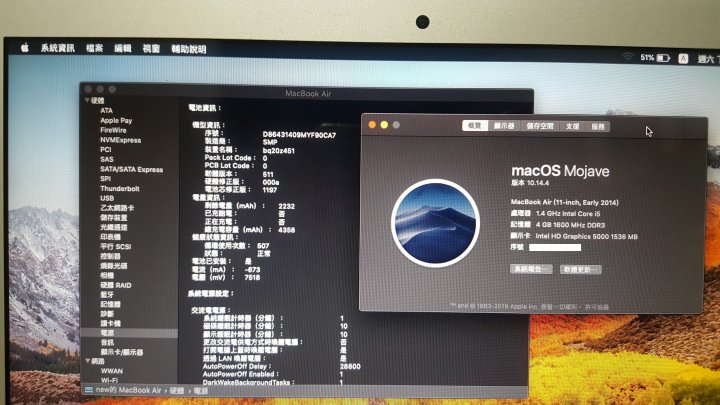720x405 pixels.
Task: Select PCI in the sidebar
Action: (106, 150)
